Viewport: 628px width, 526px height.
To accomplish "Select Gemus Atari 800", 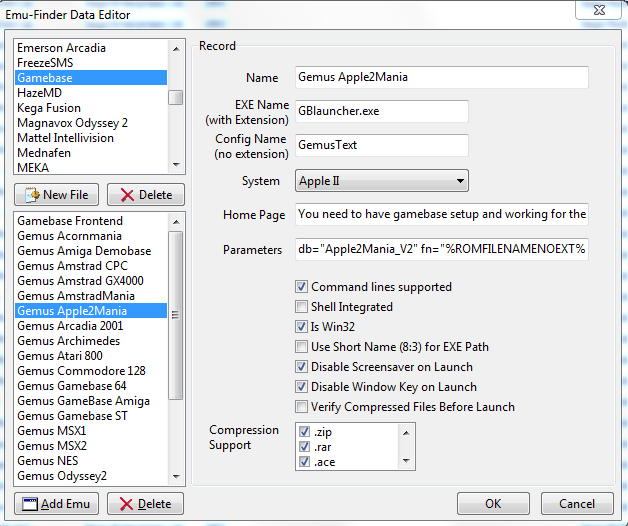I will 91,356.
